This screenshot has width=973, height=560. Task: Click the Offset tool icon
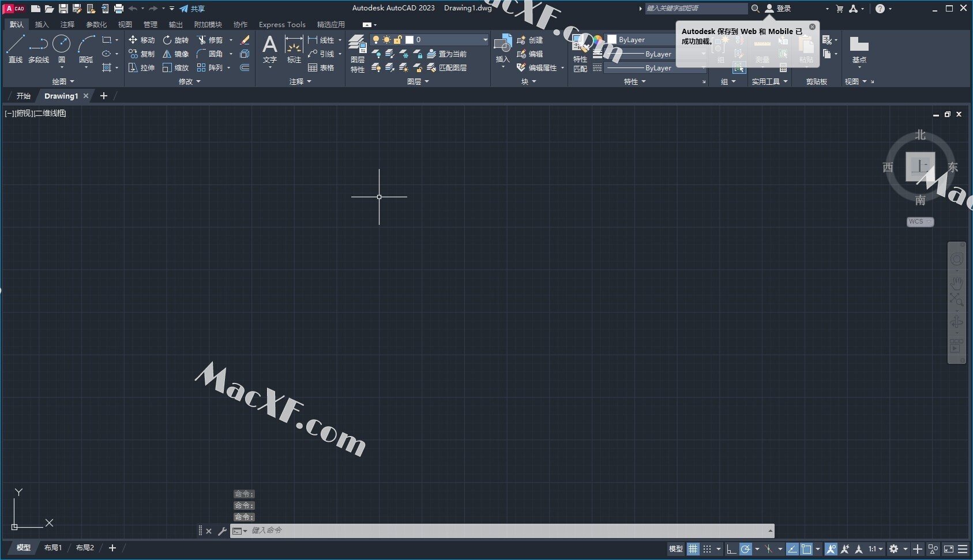[245, 67]
